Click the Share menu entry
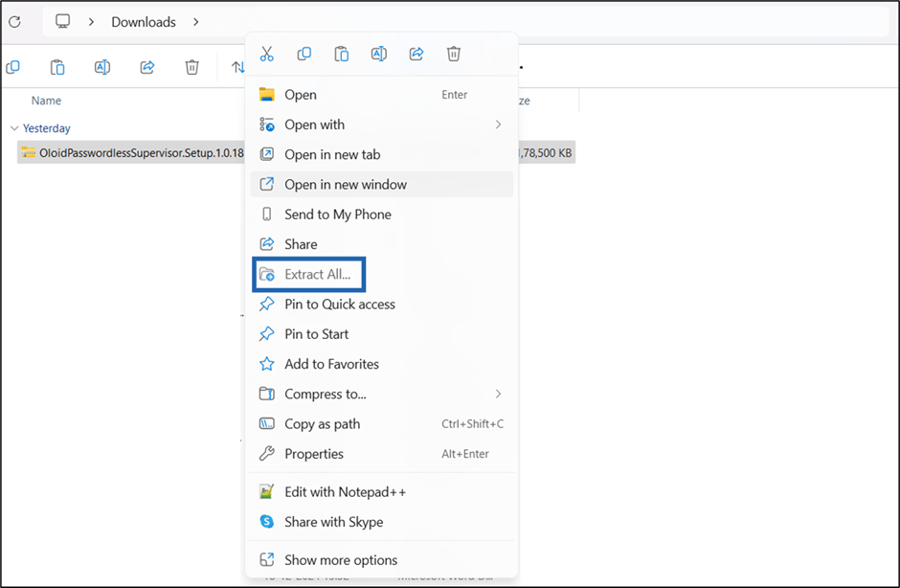This screenshot has width=900, height=588. pyautogui.click(x=382, y=244)
